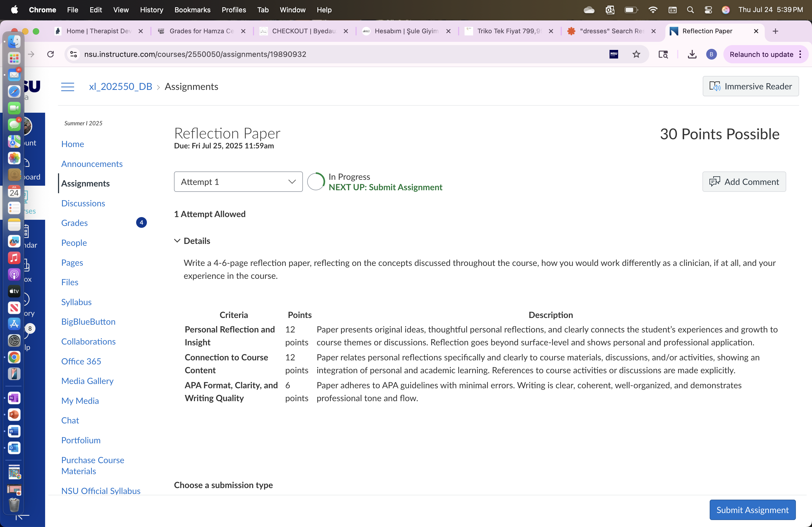Open the Trash in the dock
The image size is (812, 527).
click(14, 505)
